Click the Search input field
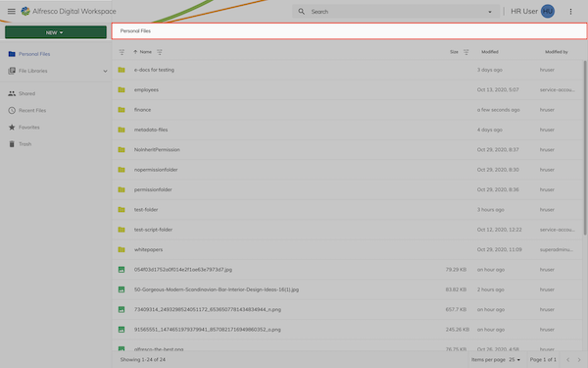The image size is (588, 368). coord(396,12)
